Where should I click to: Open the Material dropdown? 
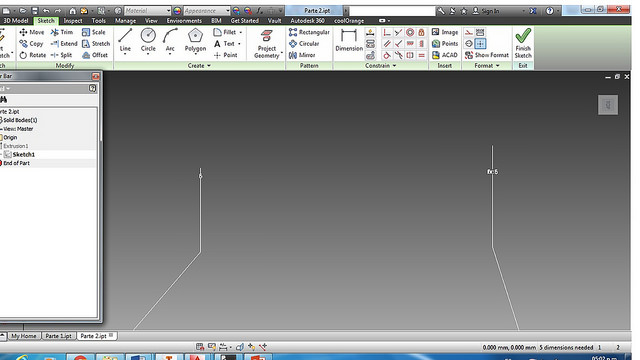(147, 11)
